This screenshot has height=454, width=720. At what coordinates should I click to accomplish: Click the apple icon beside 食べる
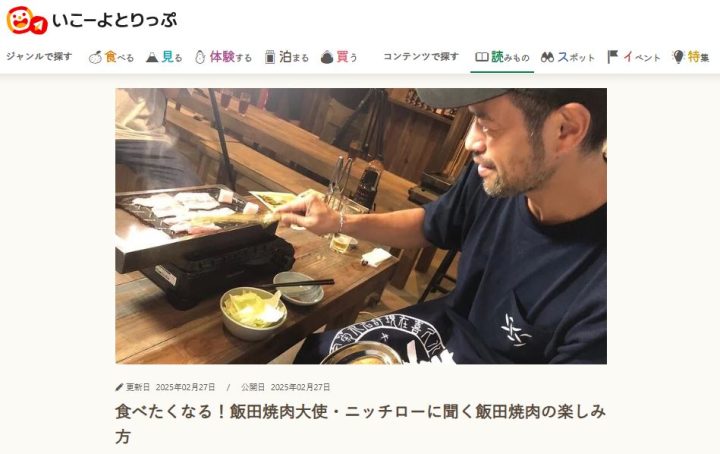pos(96,57)
